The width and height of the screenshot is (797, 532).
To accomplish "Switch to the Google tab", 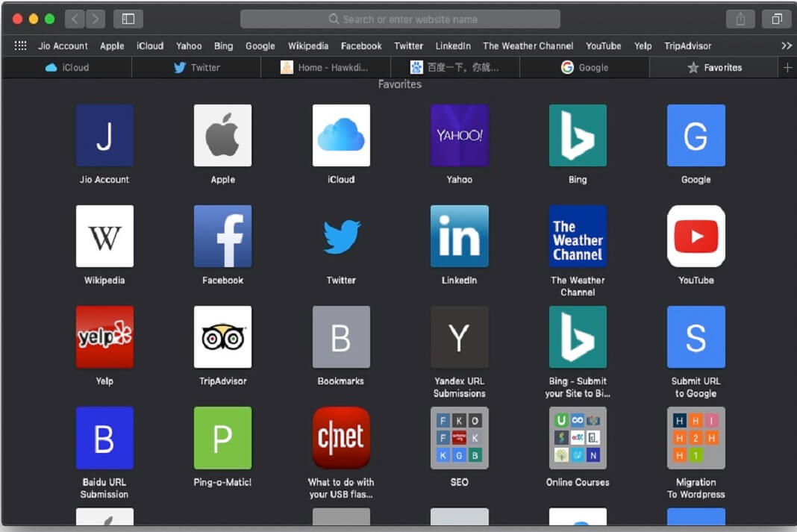I will pyautogui.click(x=585, y=67).
